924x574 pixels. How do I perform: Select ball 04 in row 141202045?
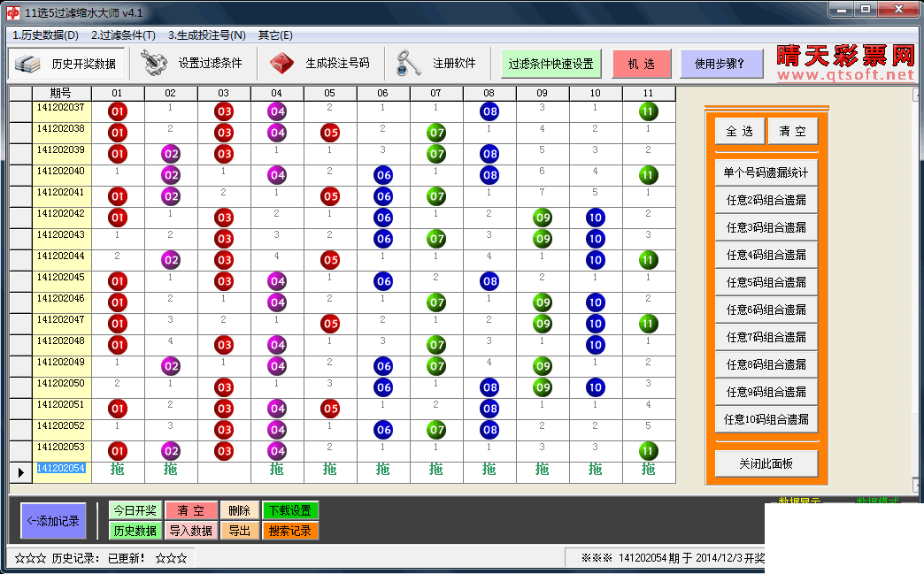[x=277, y=281]
